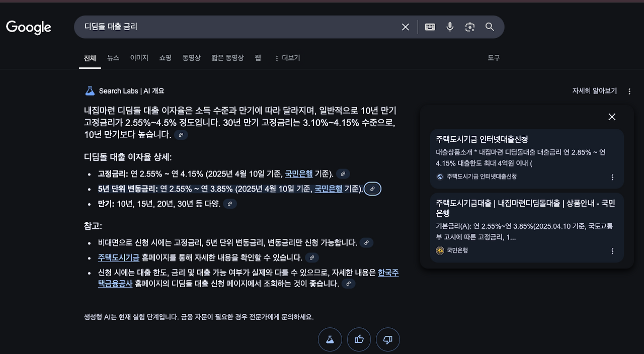Click the magnifying glass search icon
Image resolution: width=644 pixels, height=354 pixels.
(x=490, y=27)
